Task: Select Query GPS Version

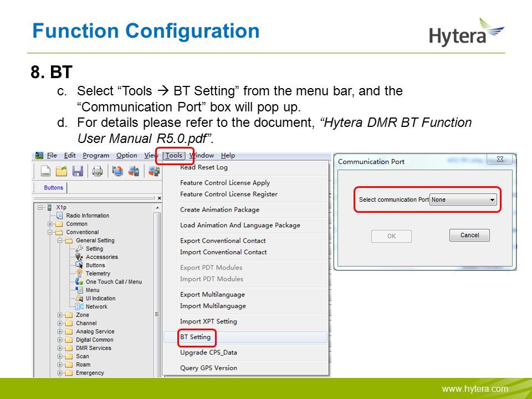Action: 245,368
